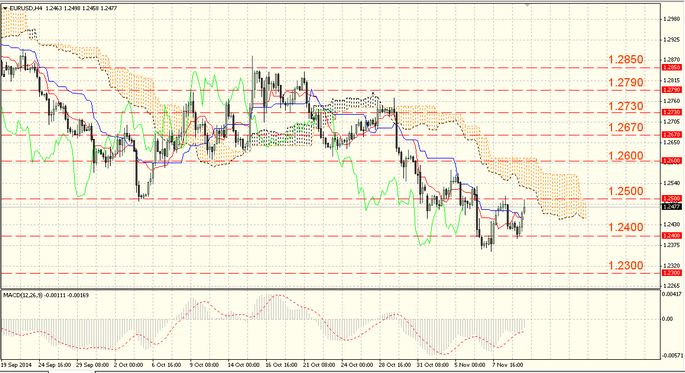
Task: Click the red 1.2670 price tag on axis
Action: tap(672, 135)
